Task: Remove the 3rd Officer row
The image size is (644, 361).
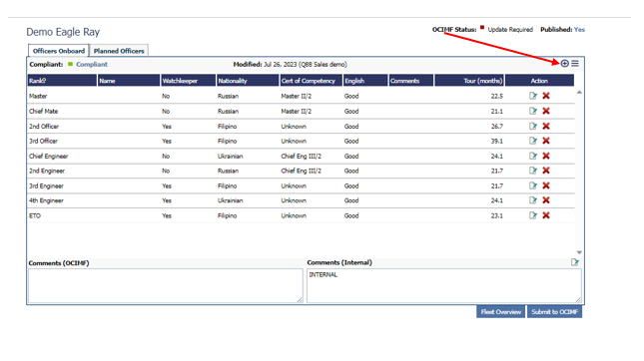Action: pyautogui.click(x=546, y=141)
